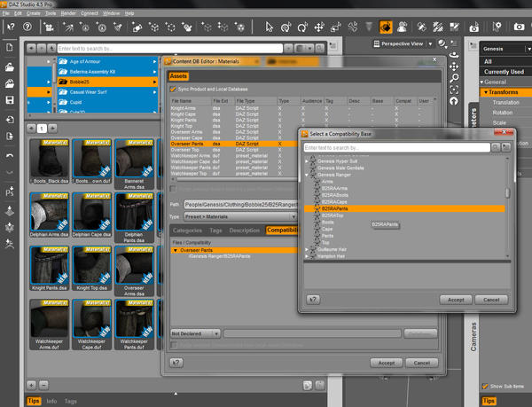This screenshot has width=532, height=407.
Task: Switch to the Categories tab
Action: click(187, 231)
